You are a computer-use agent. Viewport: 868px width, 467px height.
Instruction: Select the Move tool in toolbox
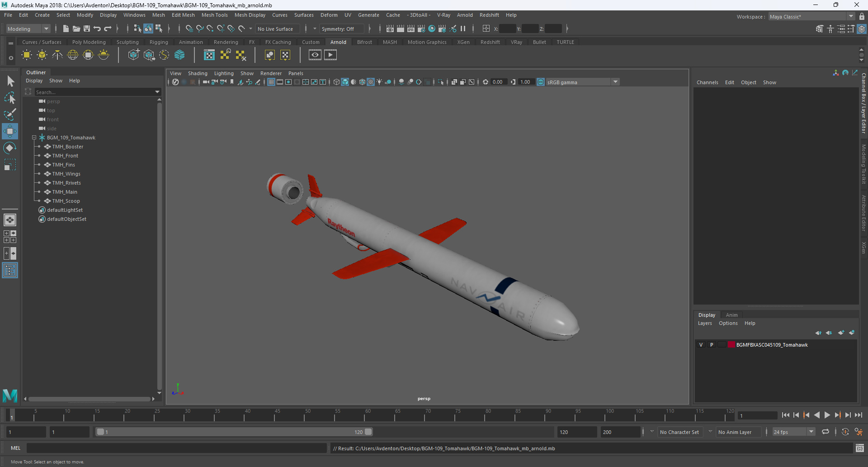tap(9, 131)
